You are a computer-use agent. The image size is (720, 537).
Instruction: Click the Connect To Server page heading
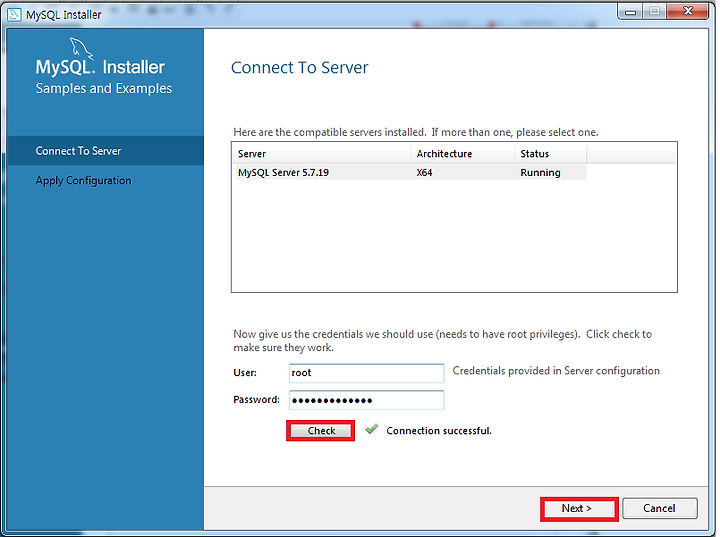coord(299,68)
